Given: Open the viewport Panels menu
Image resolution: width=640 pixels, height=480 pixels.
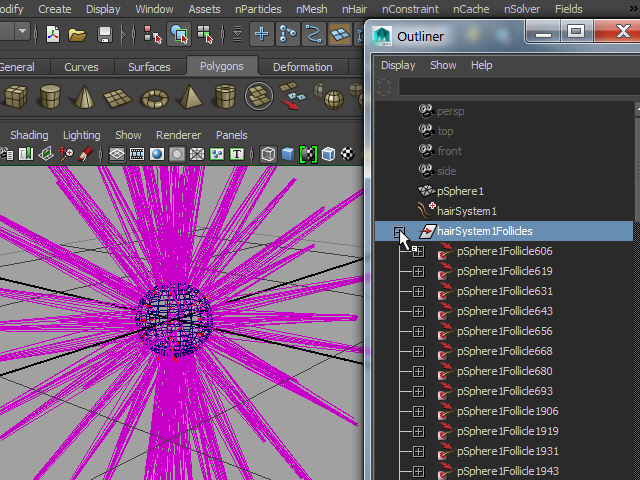Looking at the screenshot, I should click(x=231, y=135).
